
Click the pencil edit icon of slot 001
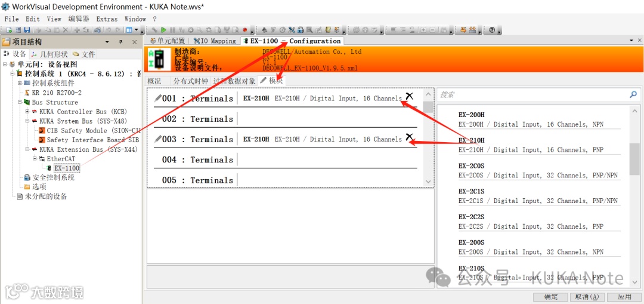click(x=157, y=99)
